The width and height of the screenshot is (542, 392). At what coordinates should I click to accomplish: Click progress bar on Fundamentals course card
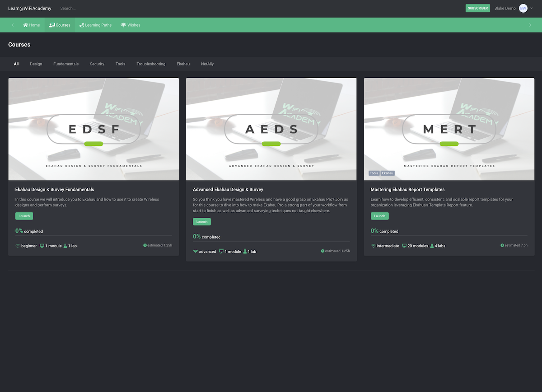[x=93, y=236]
